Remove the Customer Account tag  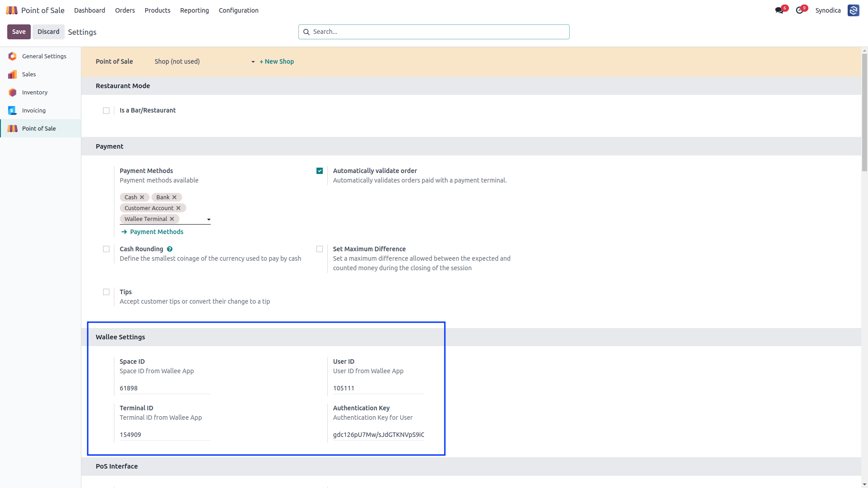pos(179,208)
